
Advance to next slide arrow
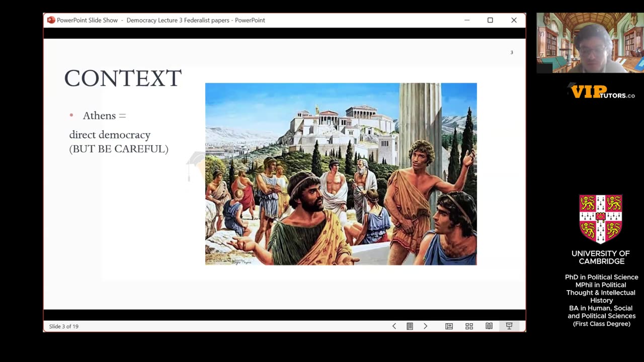coord(425,326)
